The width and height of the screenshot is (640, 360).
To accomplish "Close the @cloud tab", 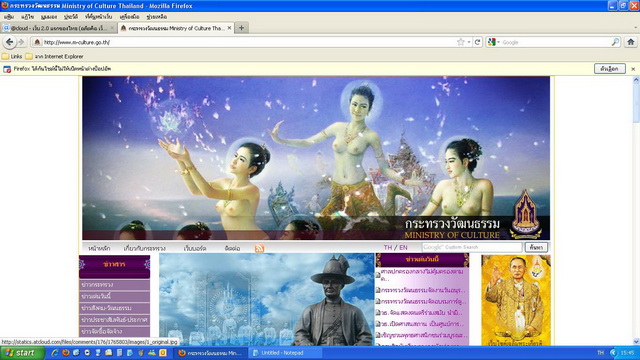I will (x=112, y=28).
